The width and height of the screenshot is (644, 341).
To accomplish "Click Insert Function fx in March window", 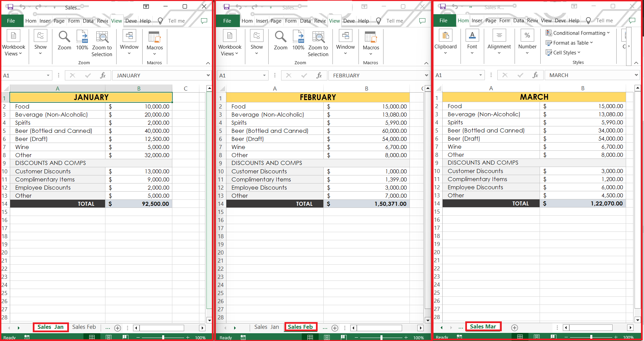I will (x=535, y=75).
